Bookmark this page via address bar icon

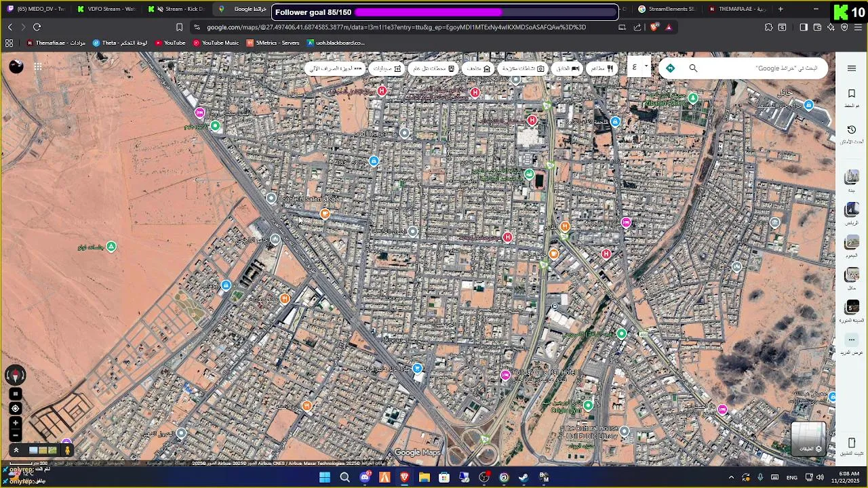point(179,27)
